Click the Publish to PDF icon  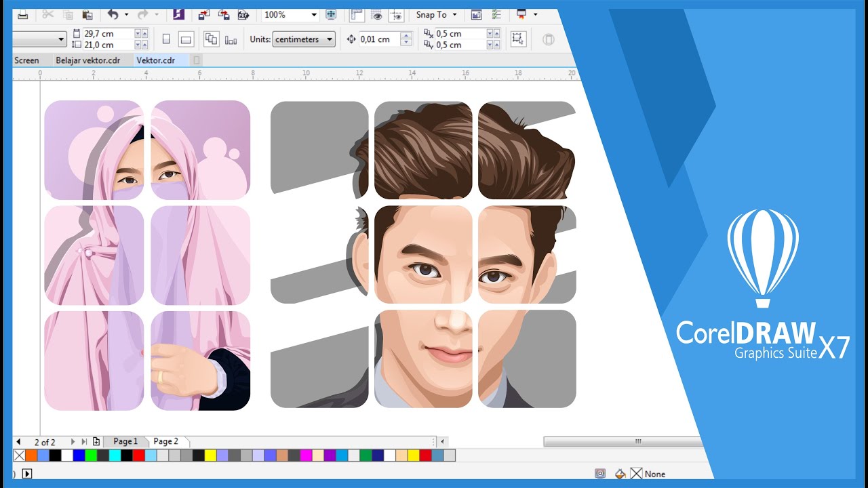[243, 14]
